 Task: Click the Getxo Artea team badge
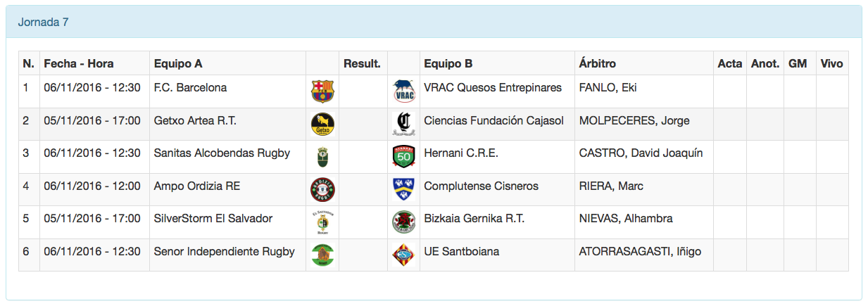[x=322, y=125]
